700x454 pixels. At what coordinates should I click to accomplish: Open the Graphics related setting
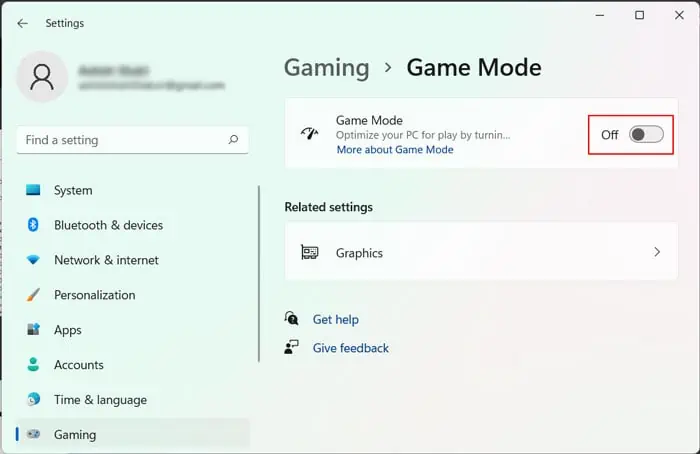(481, 252)
